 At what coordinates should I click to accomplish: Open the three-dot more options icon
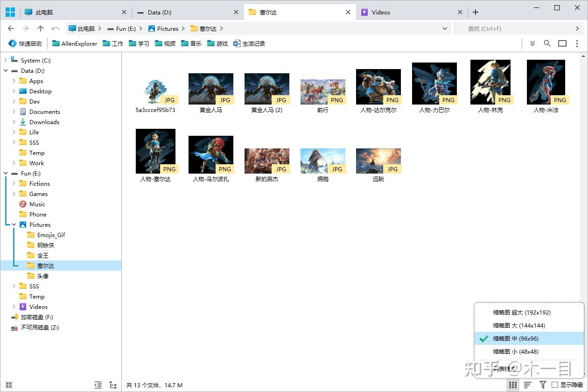point(577,43)
